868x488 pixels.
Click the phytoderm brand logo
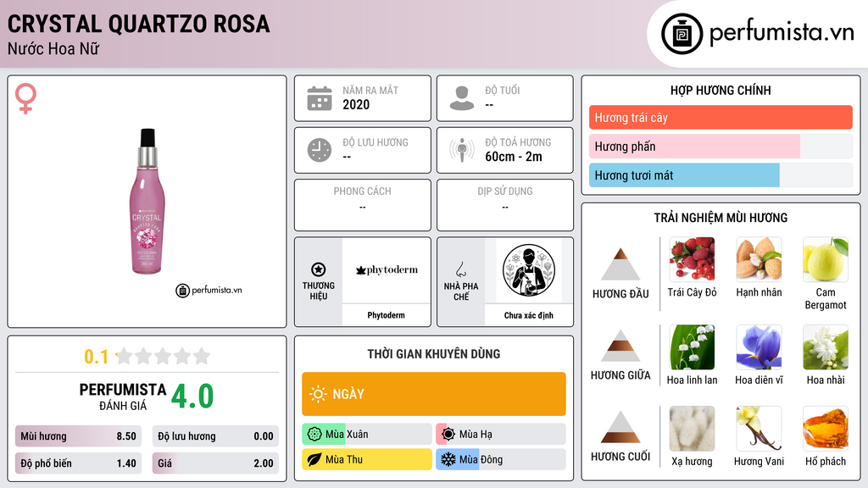387,270
